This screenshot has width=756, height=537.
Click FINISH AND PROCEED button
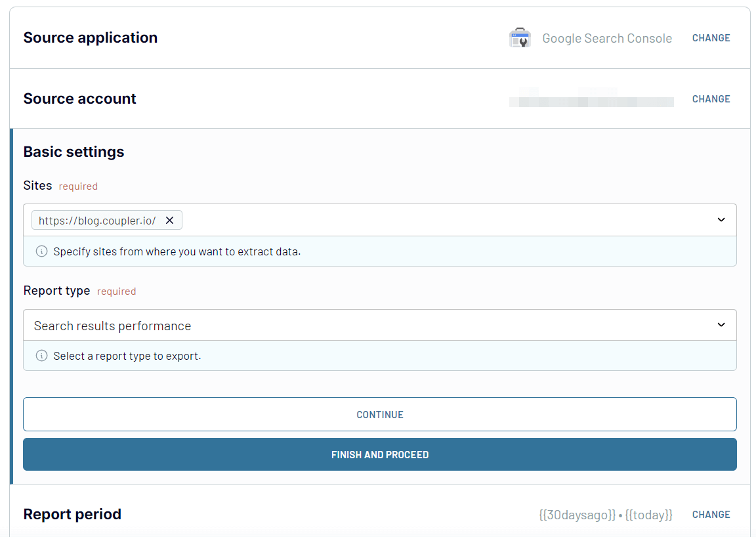tap(379, 454)
